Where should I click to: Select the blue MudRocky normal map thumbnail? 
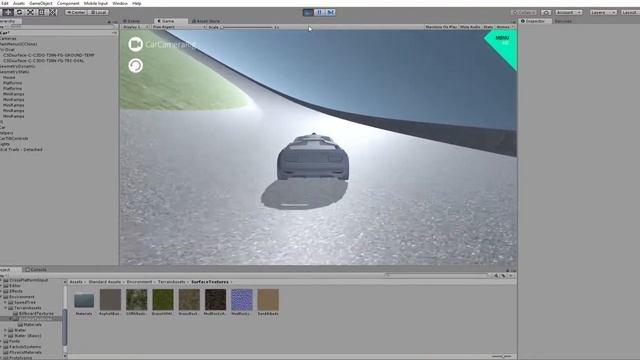pyautogui.click(x=242, y=302)
